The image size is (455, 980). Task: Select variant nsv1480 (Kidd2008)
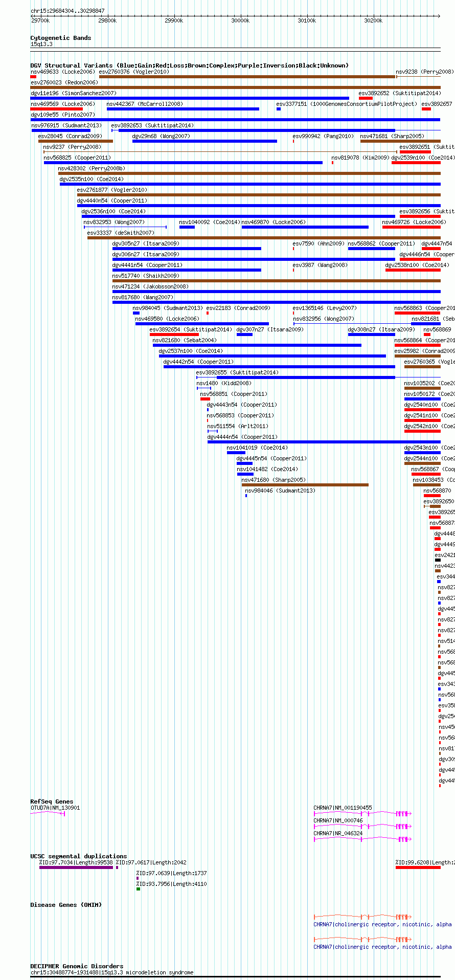pos(224,384)
